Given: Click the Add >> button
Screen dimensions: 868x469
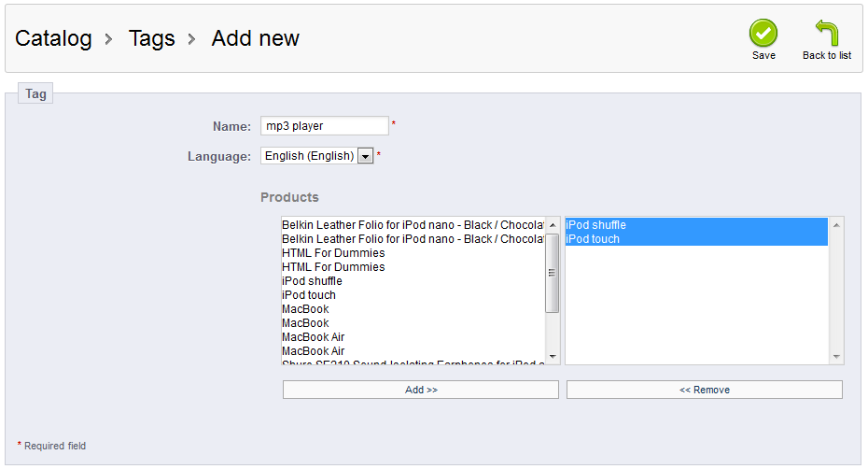Looking at the screenshot, I should click(x=421, y=390).
